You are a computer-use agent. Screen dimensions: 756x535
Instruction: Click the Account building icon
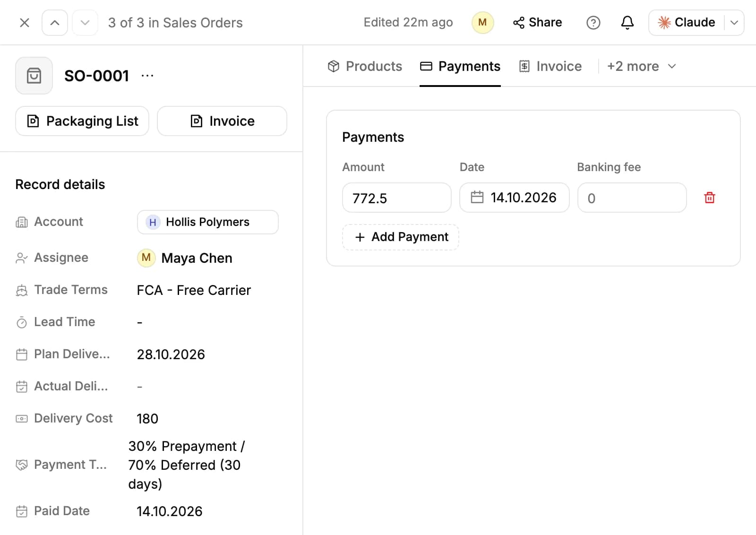tap(22, 222)
